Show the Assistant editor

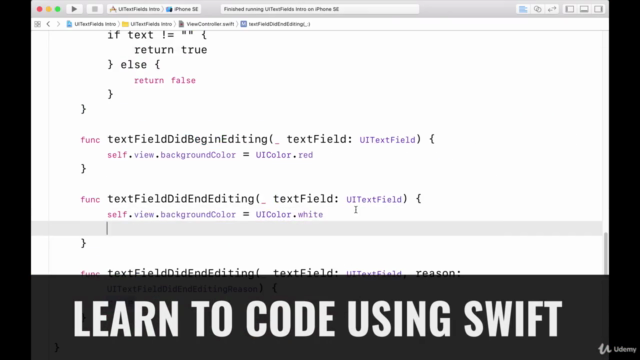point(538,9)
